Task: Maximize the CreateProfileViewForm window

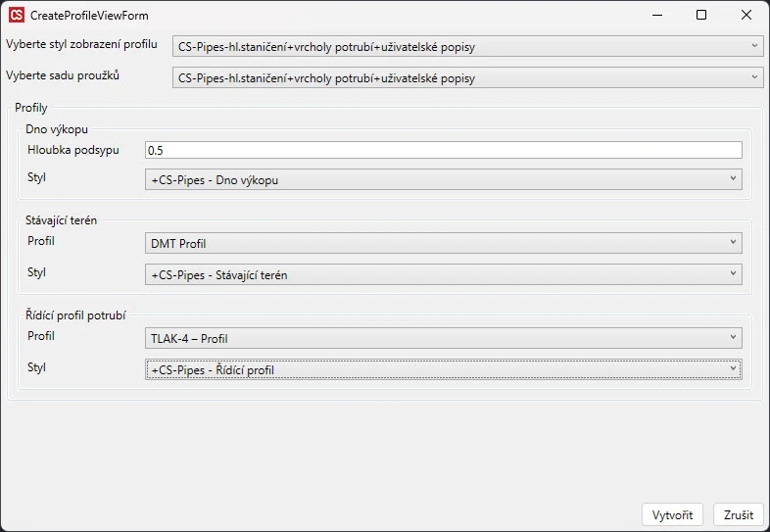Action: tap(701, 16)
